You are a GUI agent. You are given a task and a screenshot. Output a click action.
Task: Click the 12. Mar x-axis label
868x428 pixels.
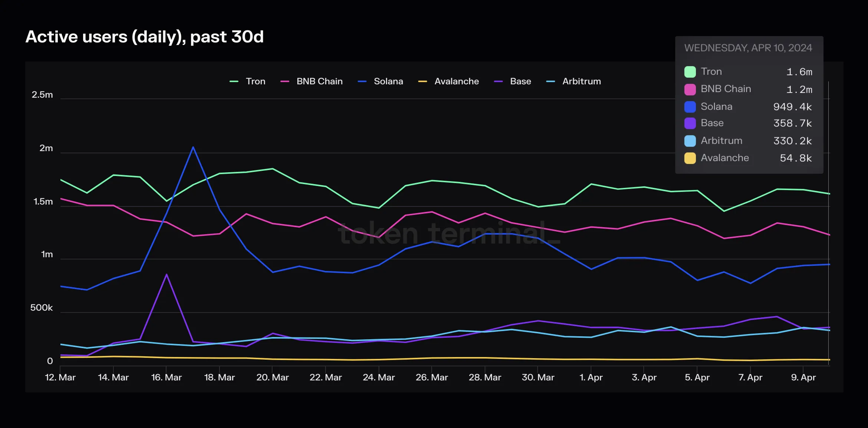[60, 378]
